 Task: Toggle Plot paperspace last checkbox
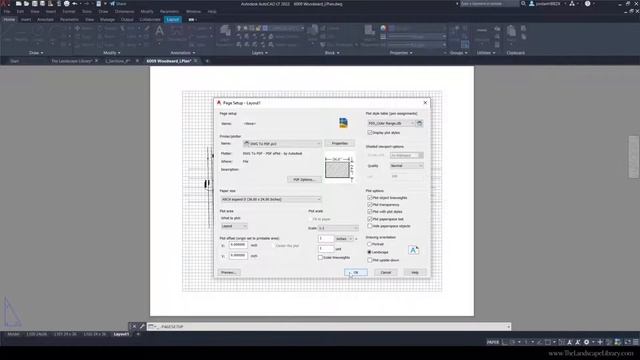point(370,219)
